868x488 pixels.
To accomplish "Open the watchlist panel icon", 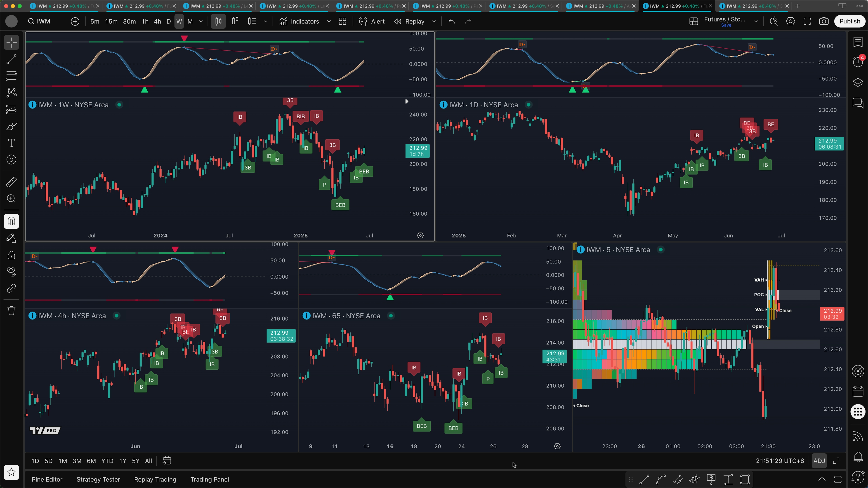I will [858, 42].
